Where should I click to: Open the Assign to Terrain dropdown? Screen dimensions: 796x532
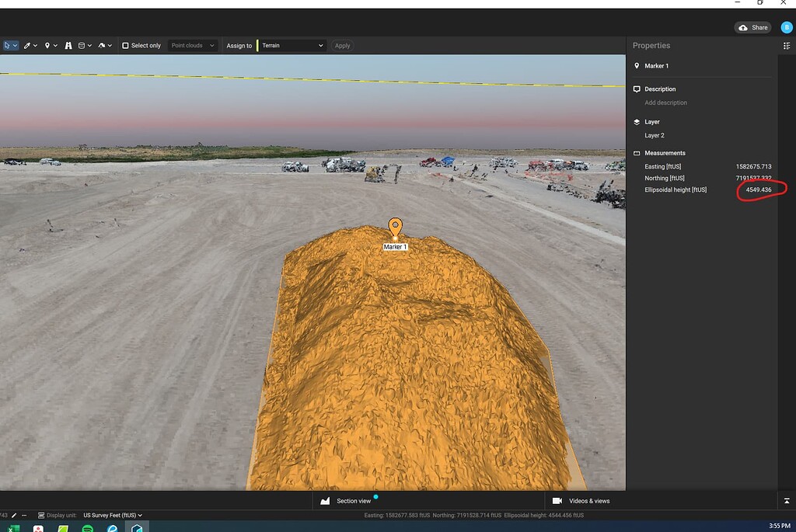coord(292,45)
